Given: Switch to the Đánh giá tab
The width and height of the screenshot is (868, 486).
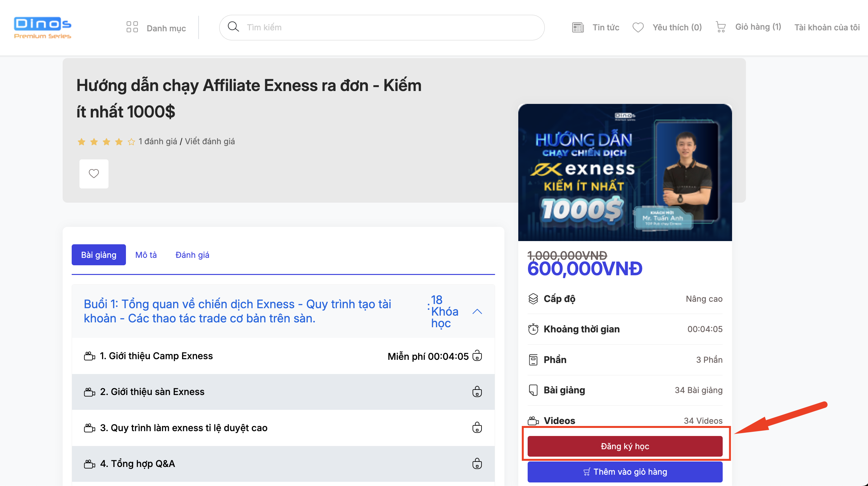Looking at the screenshot, I should tap(192, 255).
